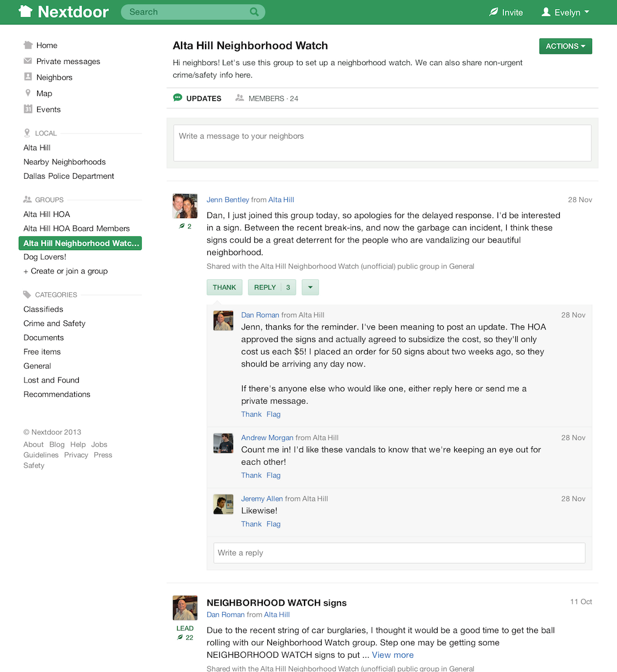The width and height of the screenshot is (617, 672).
Task: Click the Write a reply field
Action: [x=399, y=553]
